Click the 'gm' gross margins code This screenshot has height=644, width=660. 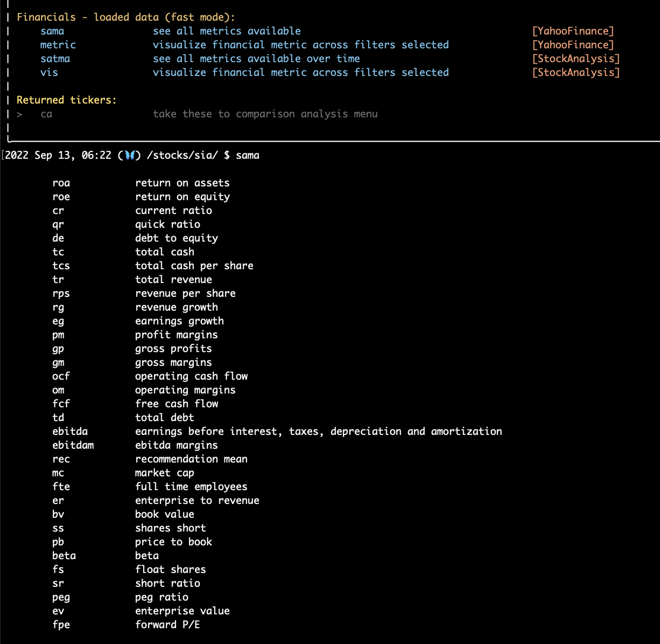[x=58, y=362]
